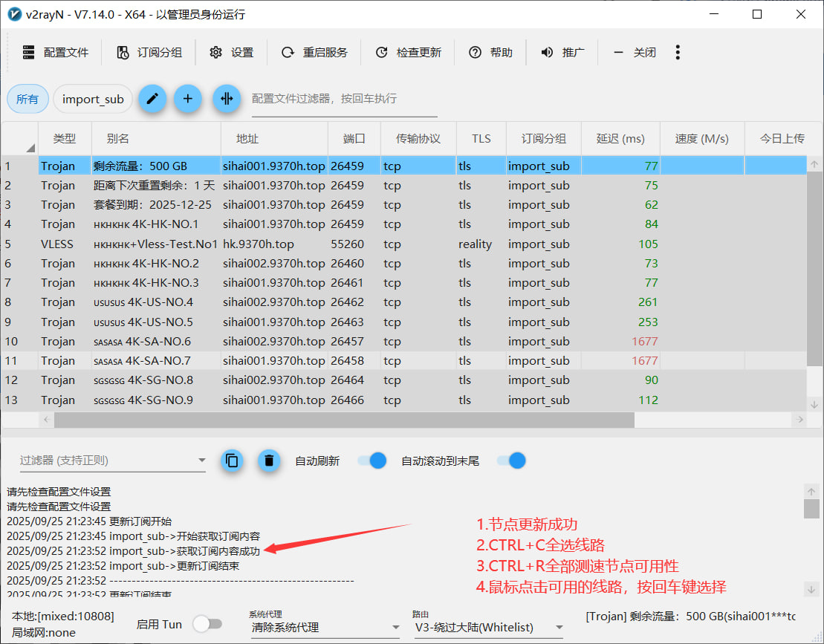The image size is (824, 644).
Task: Switch to the import_sub group tab
Action: 93,99
